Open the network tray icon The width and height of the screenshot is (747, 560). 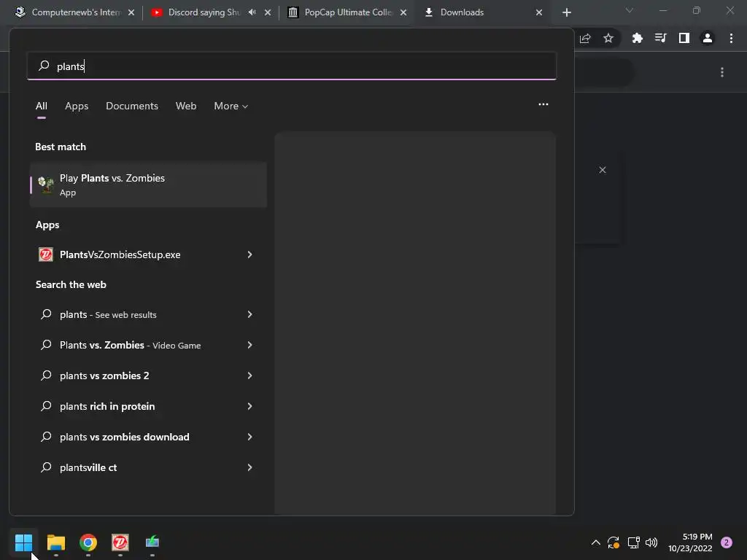pyautogui.click(x=633, y=542)
